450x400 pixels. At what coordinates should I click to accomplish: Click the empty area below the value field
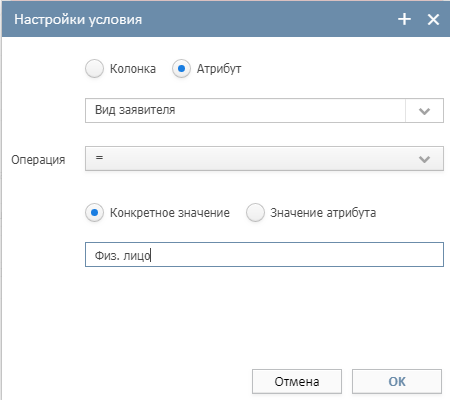click(264, 317)
